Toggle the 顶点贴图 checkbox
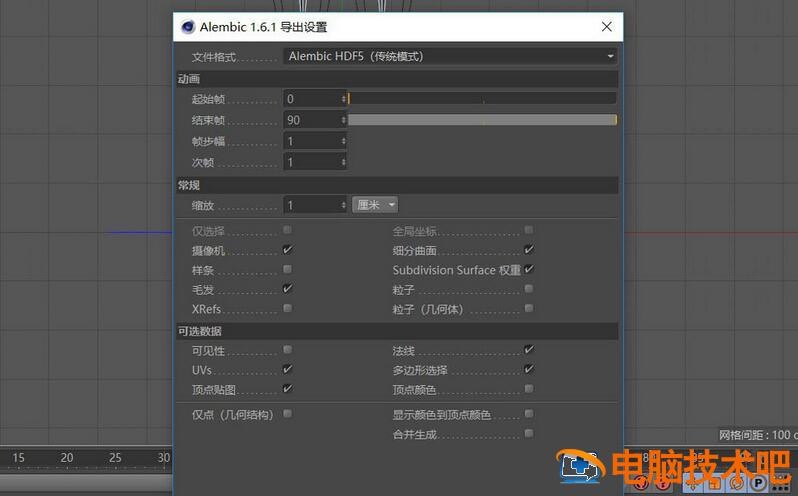 288,389
